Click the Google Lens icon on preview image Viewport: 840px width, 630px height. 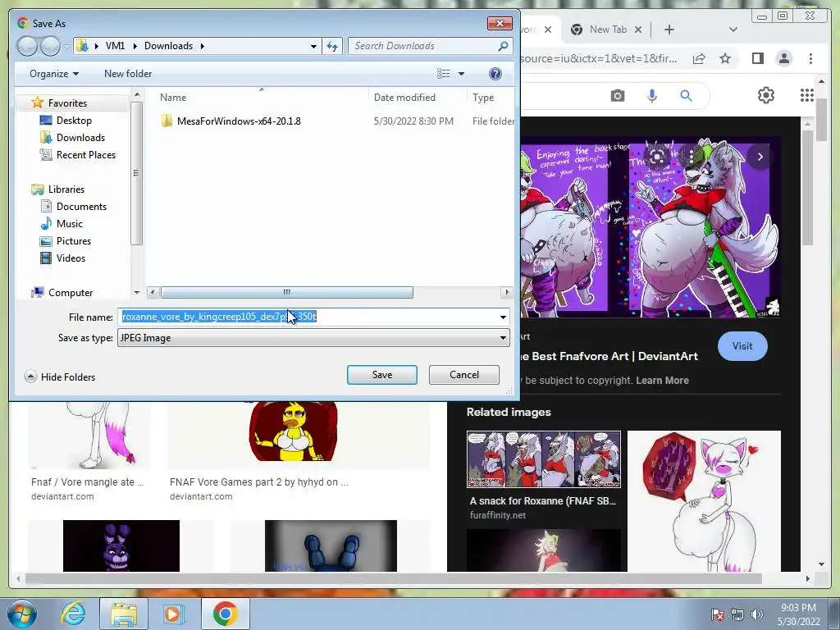pyautogui.click(x=657, y=157)
